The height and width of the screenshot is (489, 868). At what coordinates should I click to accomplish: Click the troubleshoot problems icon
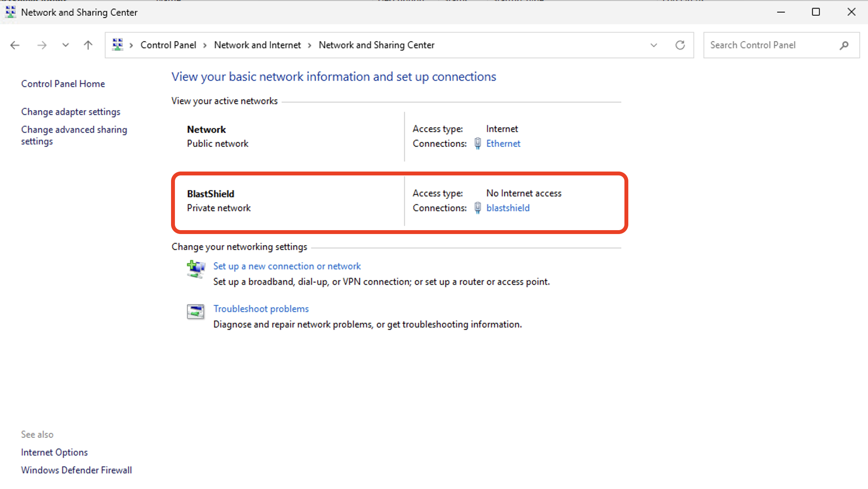(x=195, y=312)
